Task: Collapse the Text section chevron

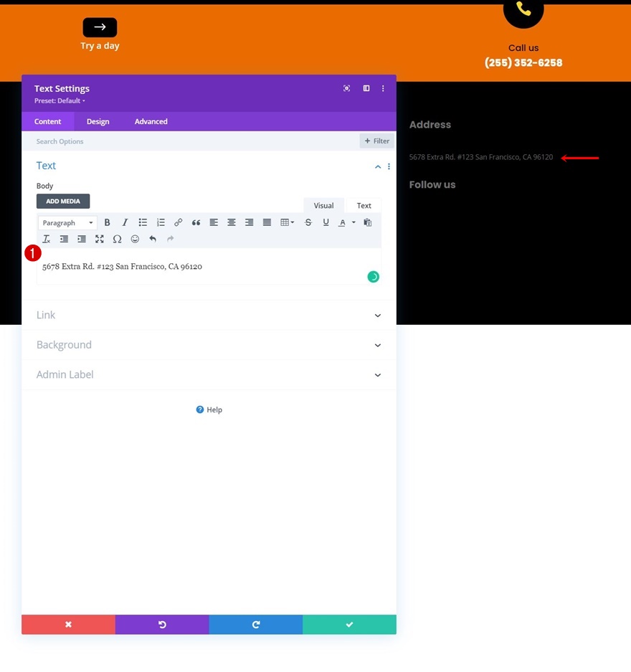Action: (x=378, y=166)
